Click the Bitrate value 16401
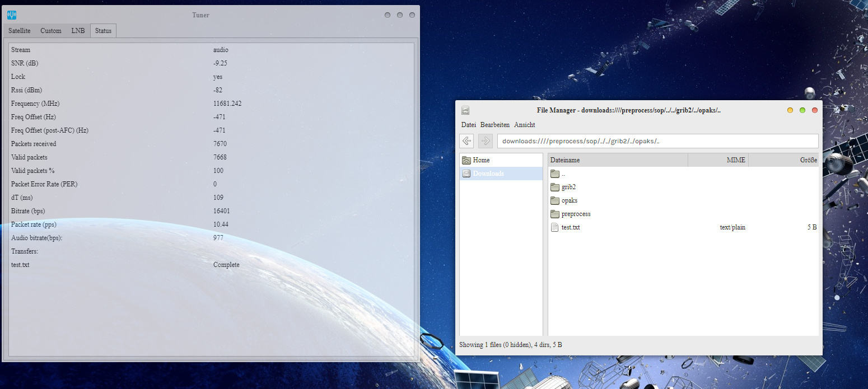 (x=222, y=211)
